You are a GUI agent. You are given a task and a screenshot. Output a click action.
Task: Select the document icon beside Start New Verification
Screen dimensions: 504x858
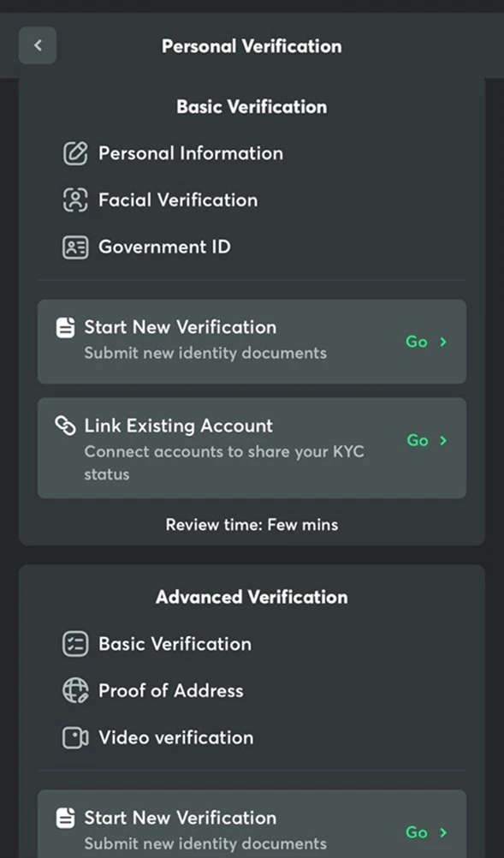coord(64,326)
